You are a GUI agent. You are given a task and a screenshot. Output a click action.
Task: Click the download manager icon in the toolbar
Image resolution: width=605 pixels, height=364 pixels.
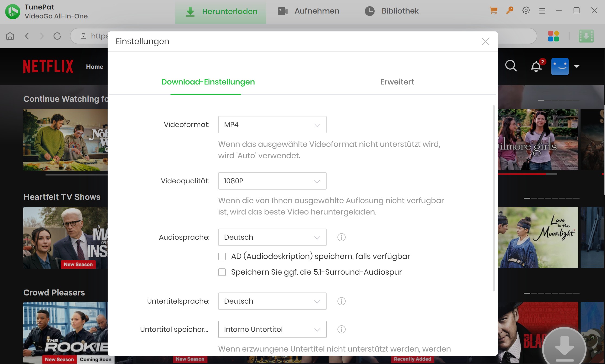coord(586,36)
